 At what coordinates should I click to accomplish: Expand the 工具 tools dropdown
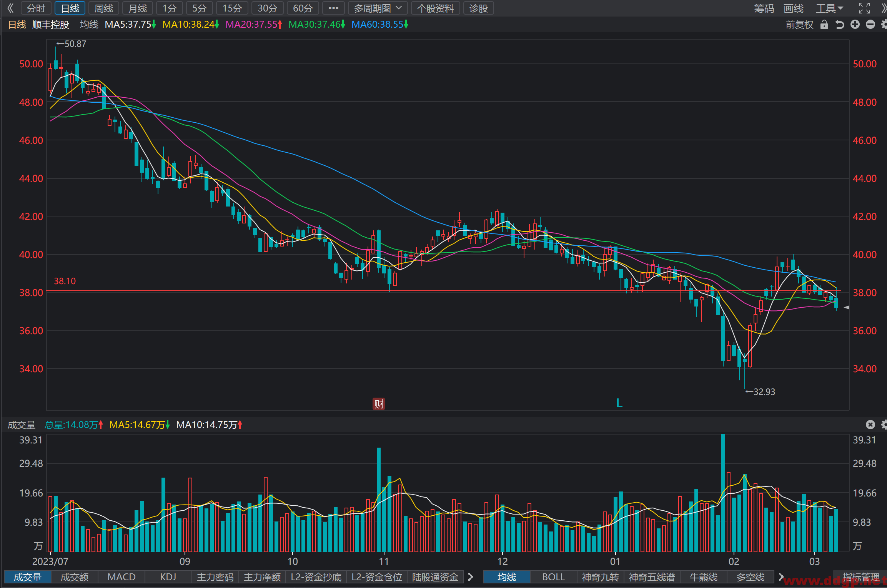830,8
